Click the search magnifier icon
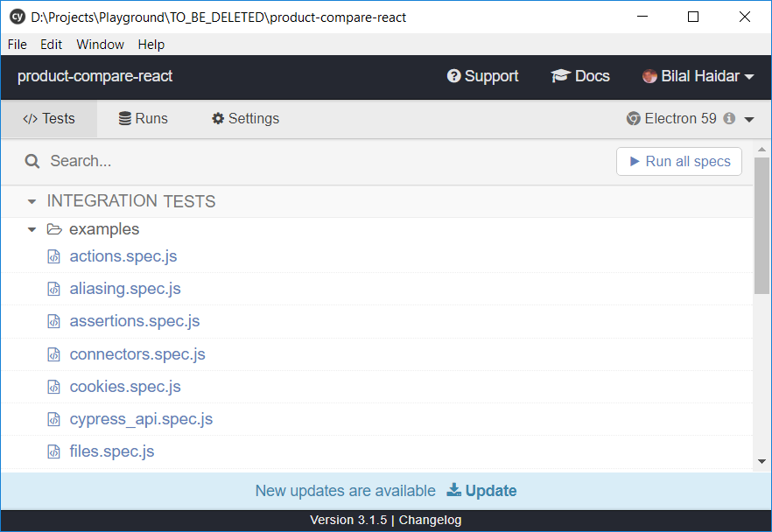 [x=32, y=161]
